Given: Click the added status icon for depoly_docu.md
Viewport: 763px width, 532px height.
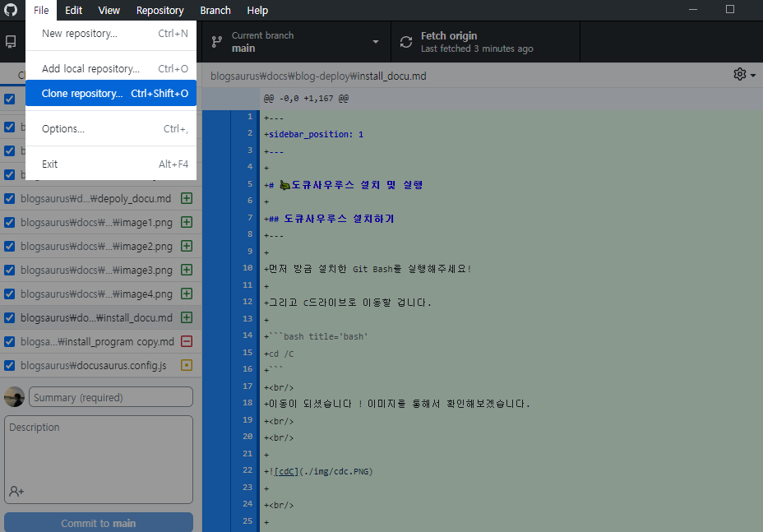Looking at the screenshot, I should coord(187,199).
